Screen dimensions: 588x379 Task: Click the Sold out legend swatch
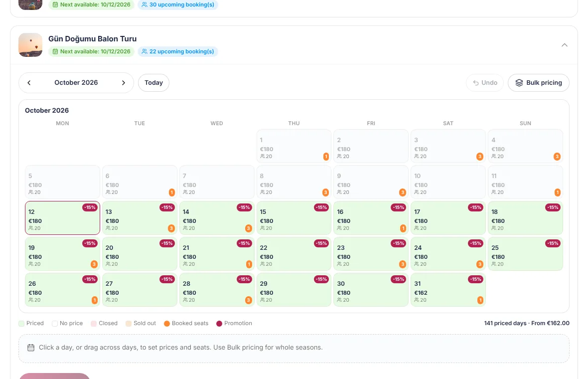coord(129,324)
